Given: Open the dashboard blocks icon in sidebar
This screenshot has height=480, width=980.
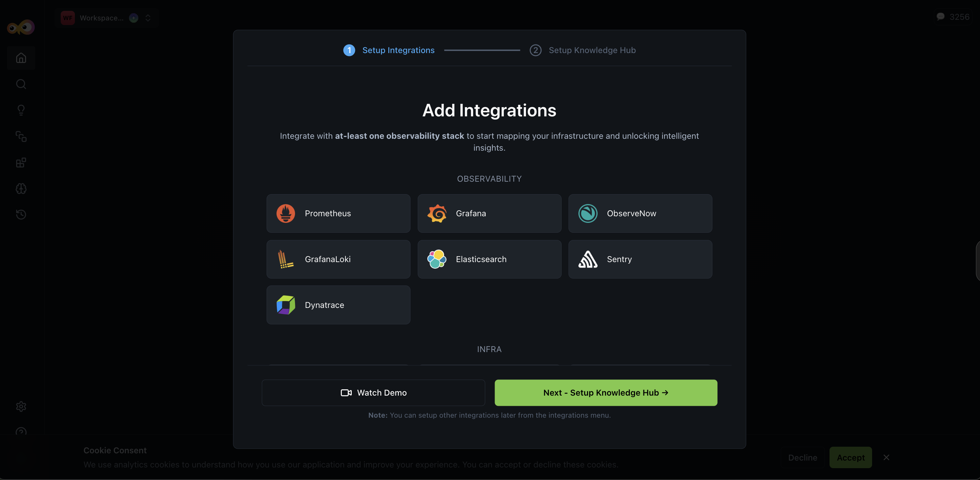Looking at the screenshot, I should (21, 163).
